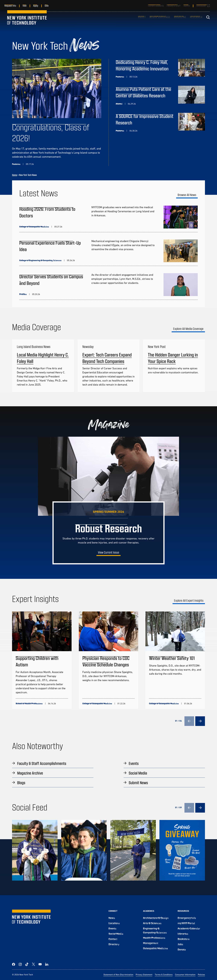Click Browse All News button
The height and width of the screenshot is (980, 217).
pos(187,195)
